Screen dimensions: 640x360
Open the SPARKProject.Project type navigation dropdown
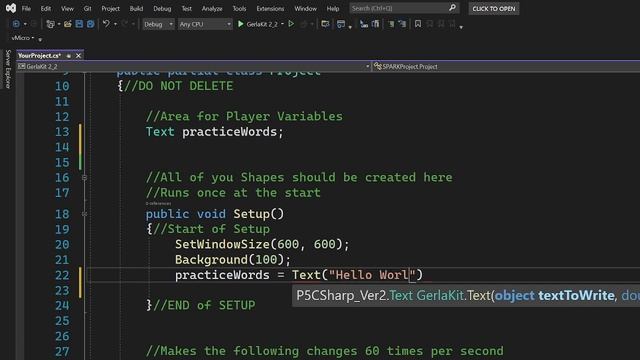506,67
